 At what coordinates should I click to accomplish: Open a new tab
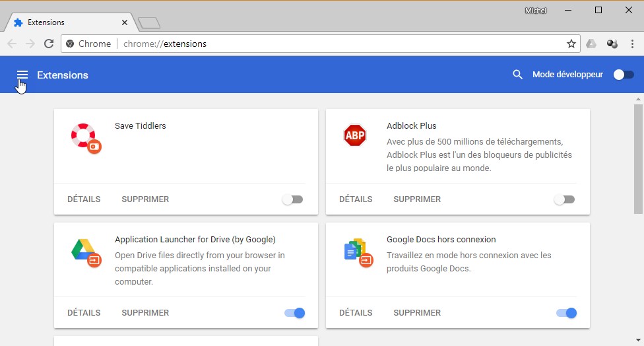point(149,23)
